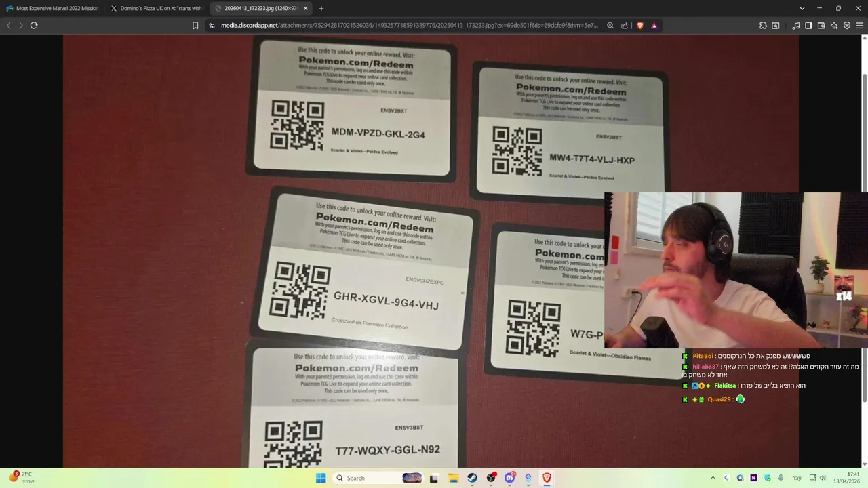Open a new browser tab
Viewport: 868px width, 488px height.
[x=321, y=8]
